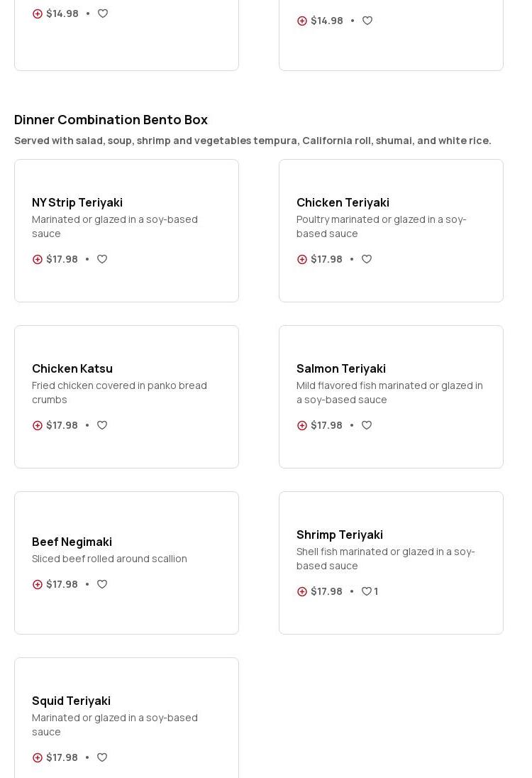Open the Beef Negimaki item title
The height and width of the screenshot is (778, 532).
pos(72,542)
